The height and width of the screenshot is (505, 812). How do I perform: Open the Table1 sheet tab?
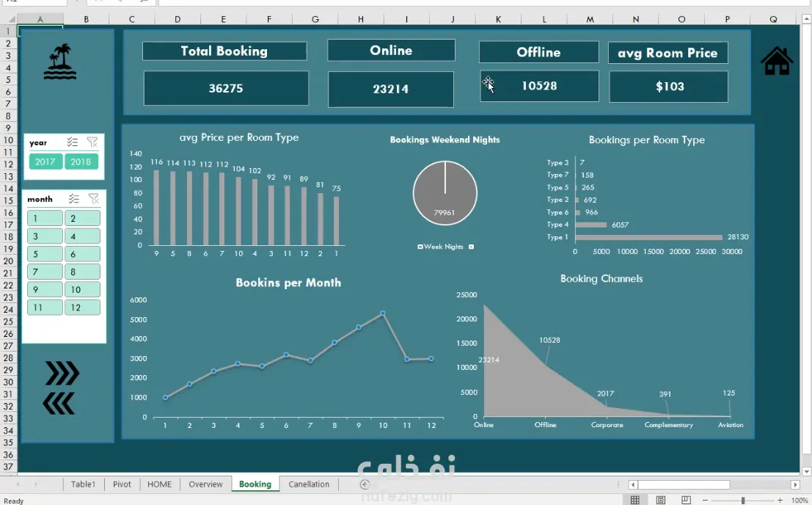pos(83,484)
